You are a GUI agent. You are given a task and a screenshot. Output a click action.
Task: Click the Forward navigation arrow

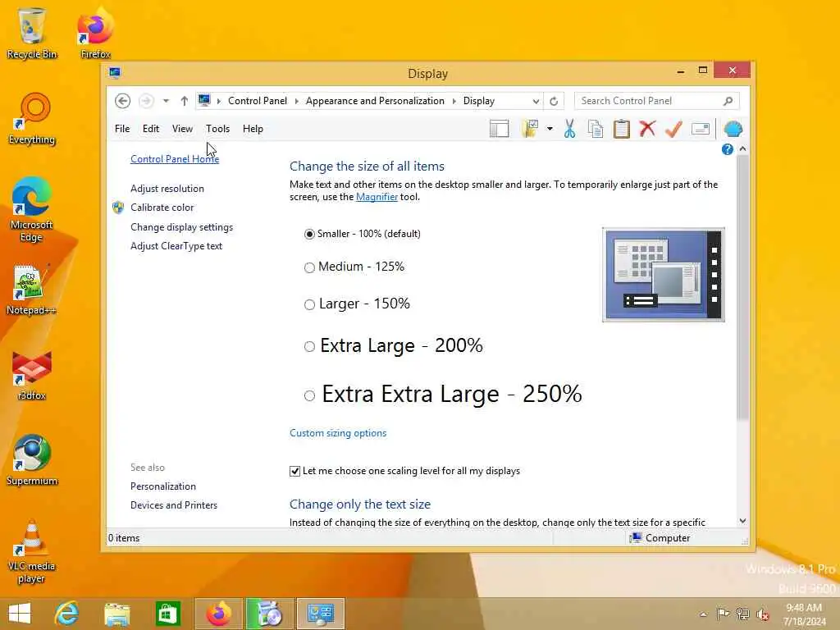146,101
